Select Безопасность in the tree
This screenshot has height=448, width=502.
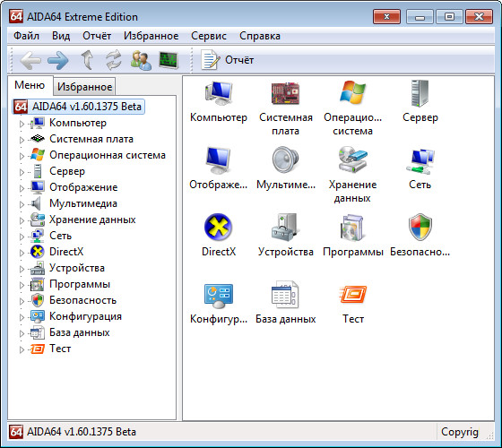(x=82, y=300)
